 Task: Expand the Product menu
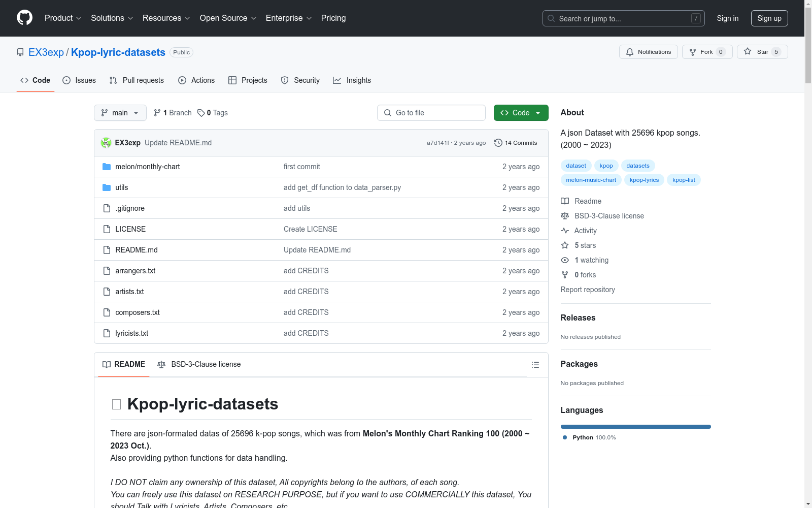[63, 18]
